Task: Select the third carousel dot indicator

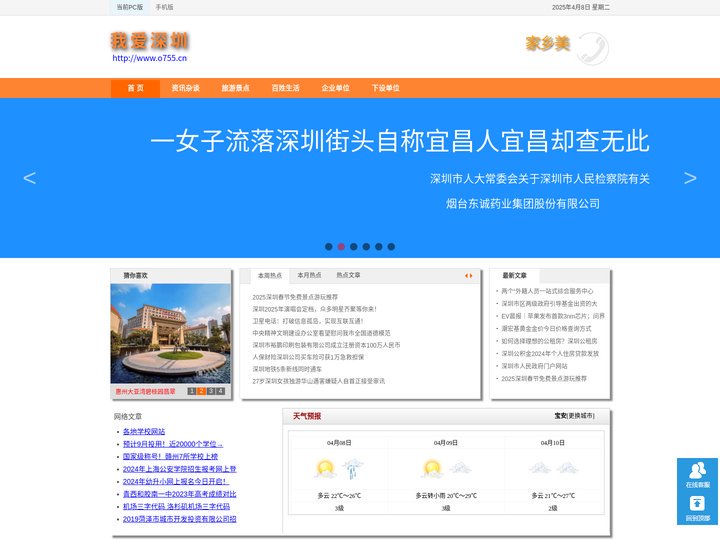Action: 354,247
